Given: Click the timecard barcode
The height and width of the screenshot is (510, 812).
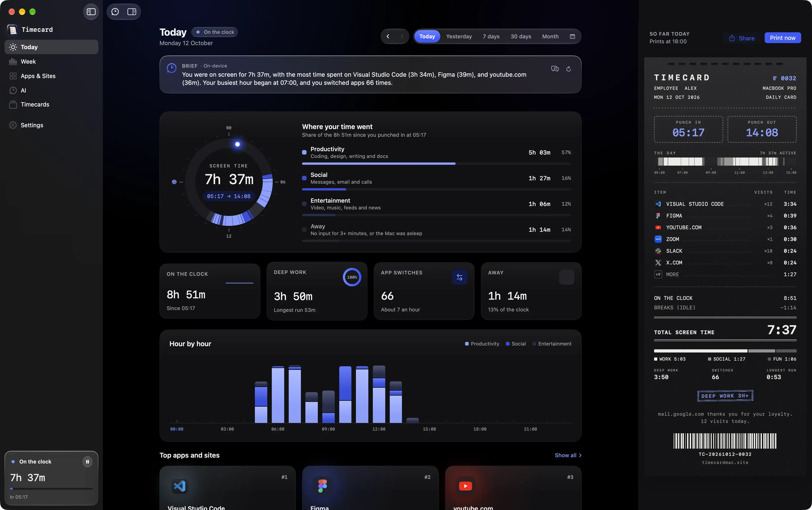Looking at the screenshot, I should point(725,441).
